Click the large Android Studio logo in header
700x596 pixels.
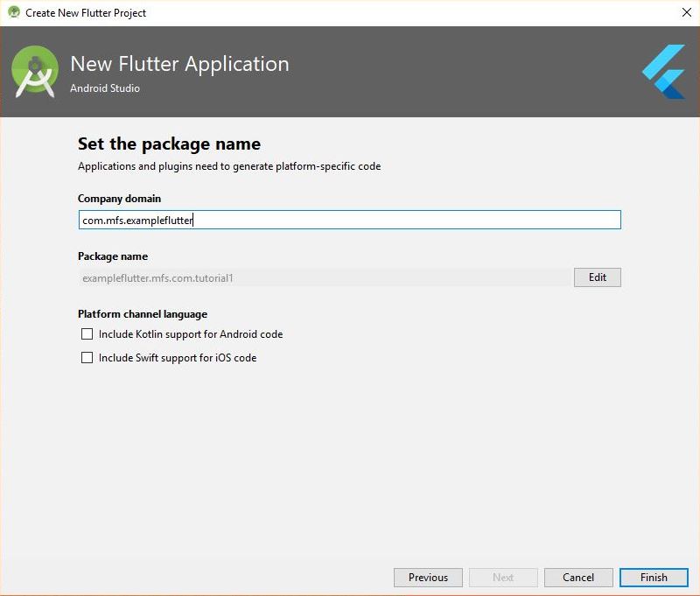point(35,72)
